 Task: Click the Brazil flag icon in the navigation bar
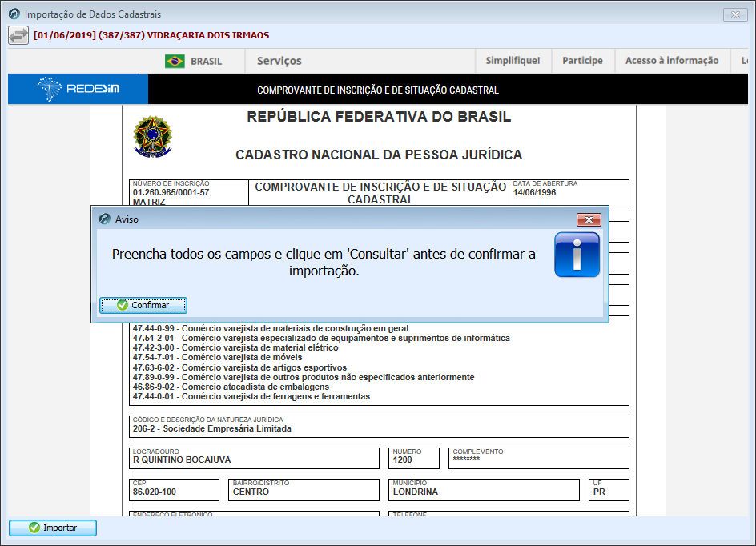175,61
